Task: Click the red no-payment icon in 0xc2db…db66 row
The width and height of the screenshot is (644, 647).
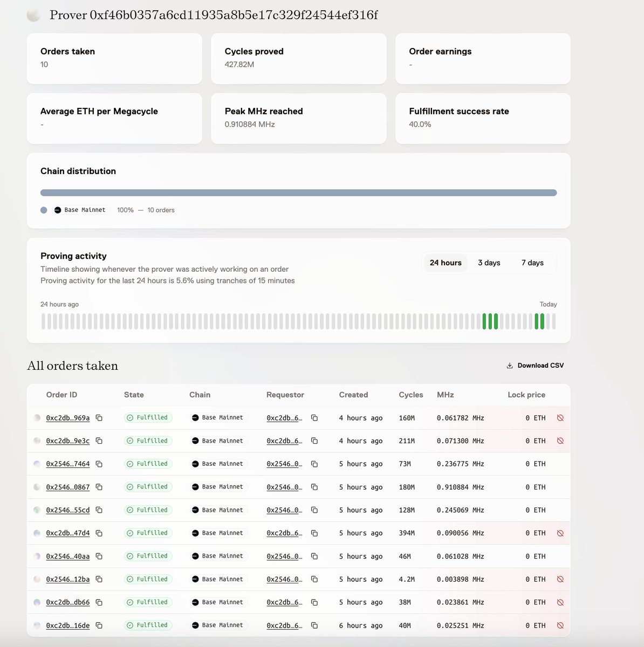Action: coord(560,602)
